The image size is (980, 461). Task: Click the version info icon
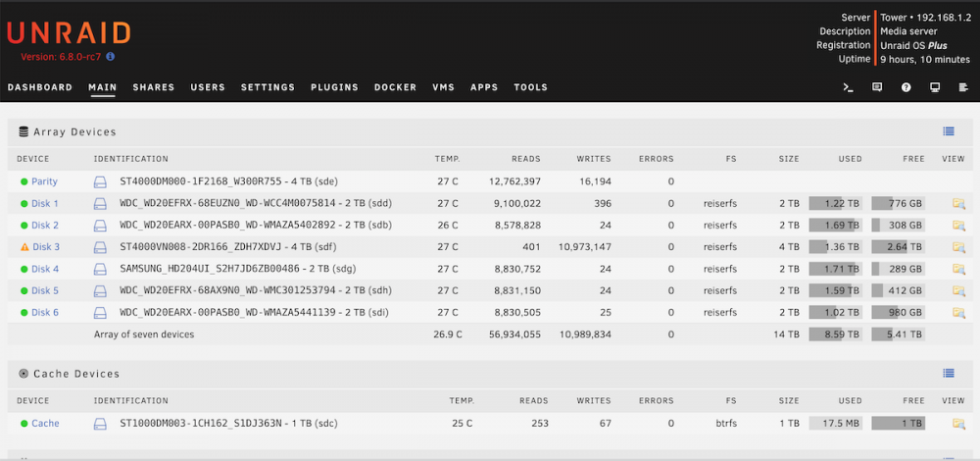(x=110, y=56)
